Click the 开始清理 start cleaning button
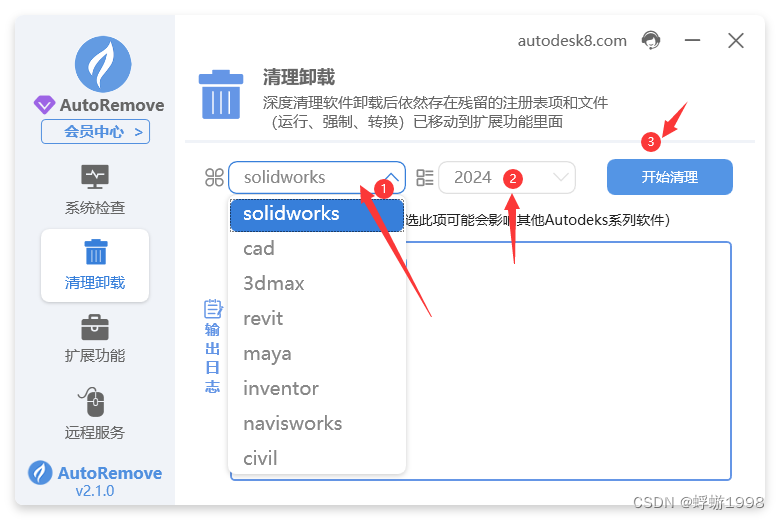This screenshot has width=780, height=520. [x=670, y=177]
